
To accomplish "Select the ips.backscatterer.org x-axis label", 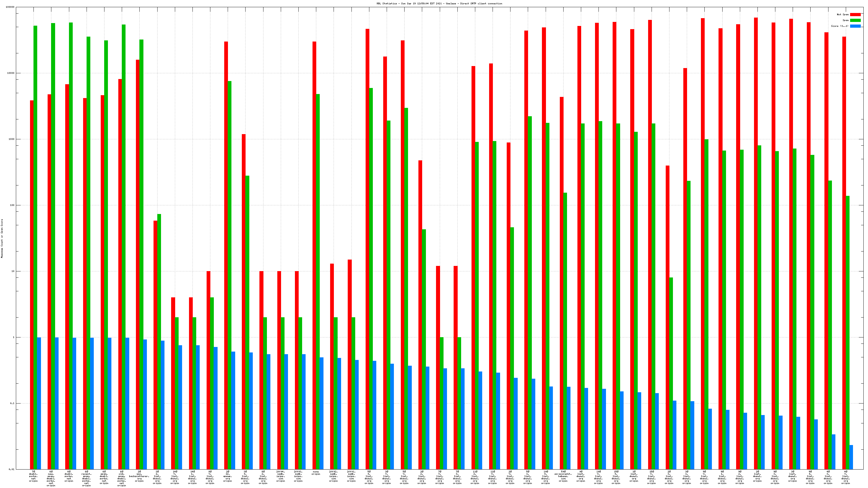I will 139,476.
